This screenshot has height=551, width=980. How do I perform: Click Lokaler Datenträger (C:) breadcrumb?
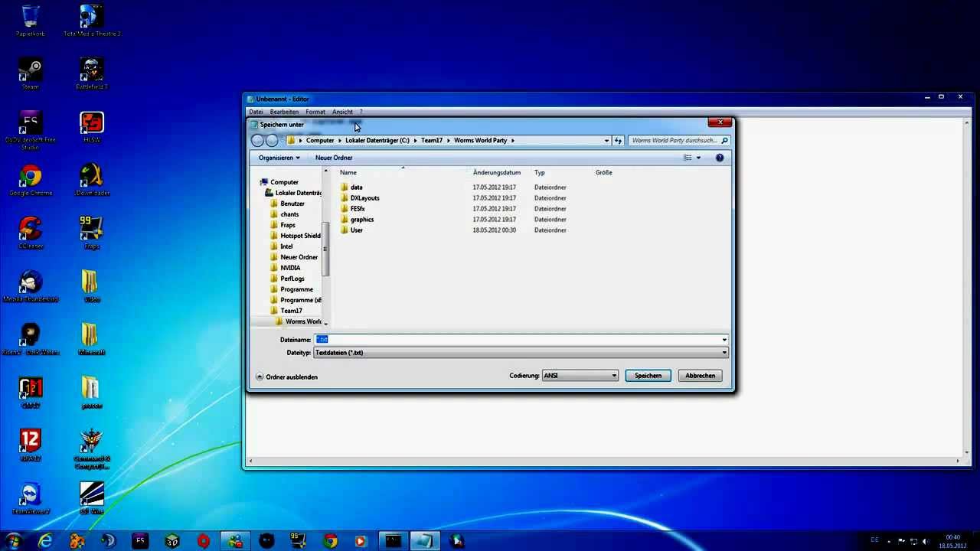pyautogui.click(x=377, y=141)
